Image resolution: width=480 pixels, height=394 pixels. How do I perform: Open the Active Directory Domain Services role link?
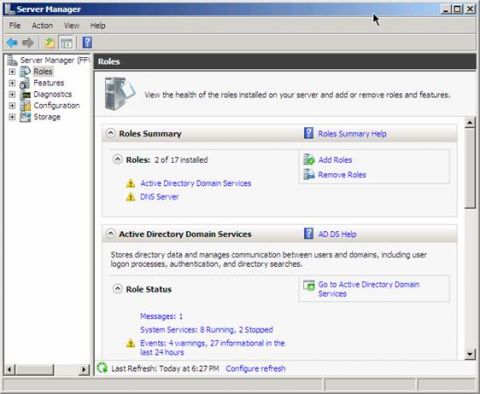pyautogui.click(x=196, y=183)
